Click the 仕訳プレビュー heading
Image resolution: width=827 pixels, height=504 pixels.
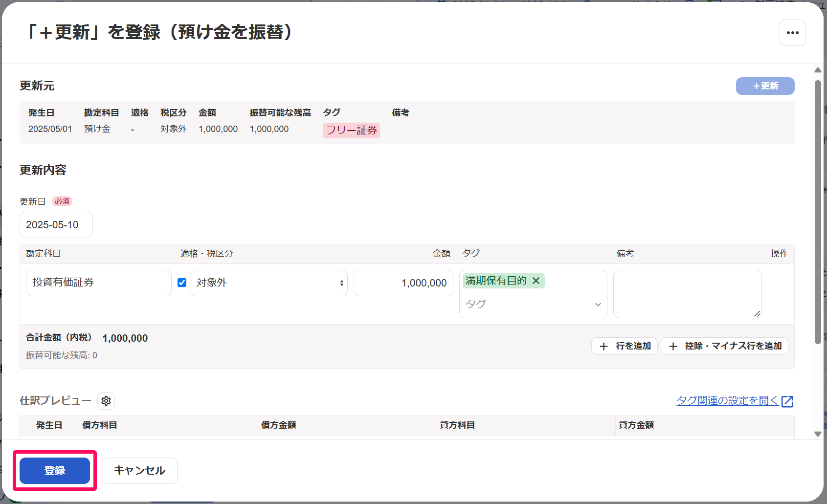pos(55,401)
